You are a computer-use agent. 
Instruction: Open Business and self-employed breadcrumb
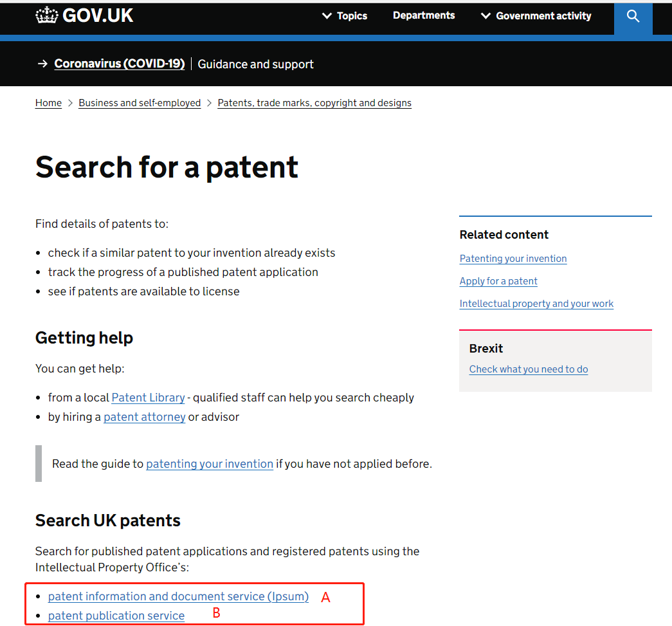[x=140, y=103]
